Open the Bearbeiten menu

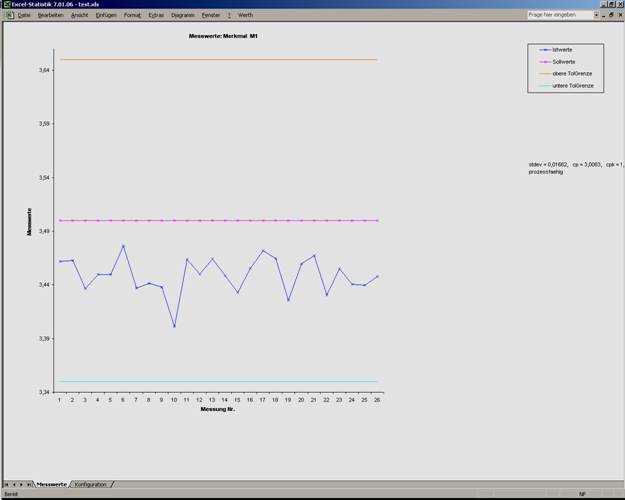coord(50,15)
